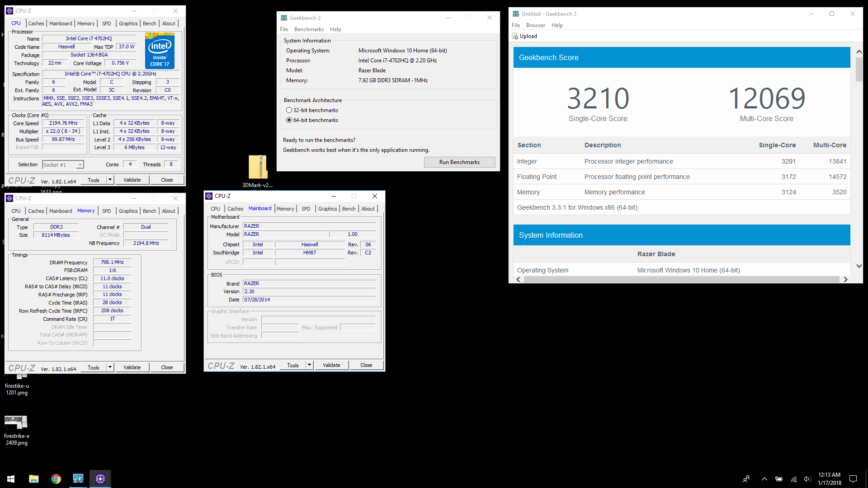Launch Chrome from the taskbar
Image resolution: width=868 pixels, height=488 pixels.
56,479
